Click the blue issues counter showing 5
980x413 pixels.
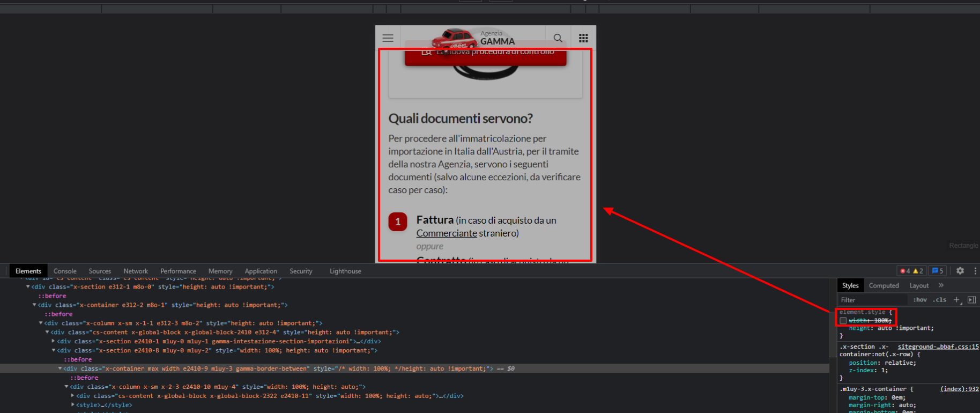coord(938,271)
